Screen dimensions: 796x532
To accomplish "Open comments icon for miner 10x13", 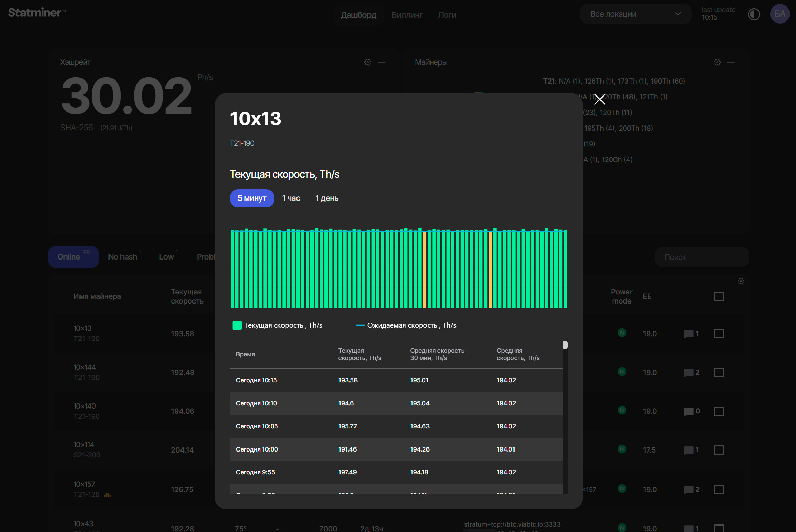I will click(689, 334).
